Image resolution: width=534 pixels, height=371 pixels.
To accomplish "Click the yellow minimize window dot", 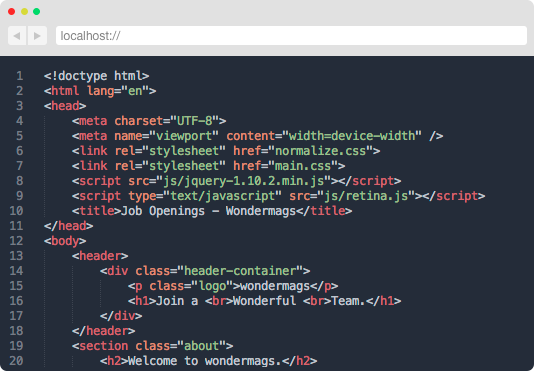I will 24,12.
